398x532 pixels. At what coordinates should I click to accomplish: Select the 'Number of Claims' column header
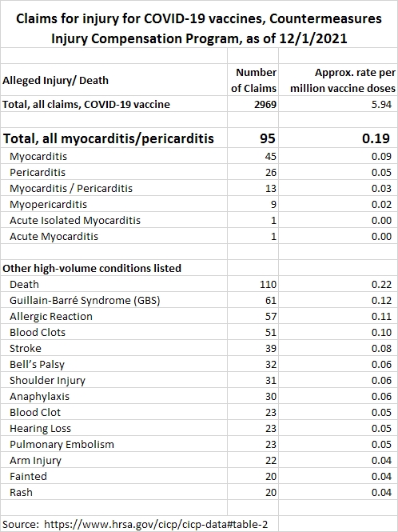point(253,80)
